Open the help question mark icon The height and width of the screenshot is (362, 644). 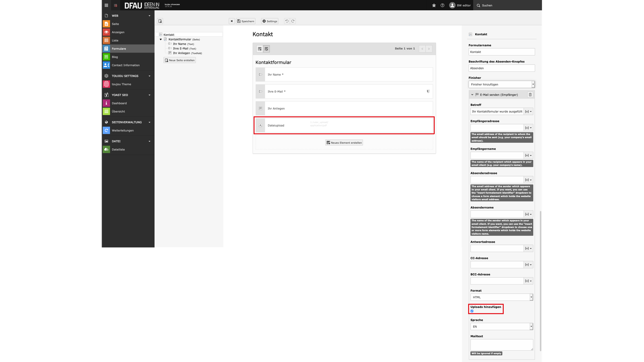click(x=442, y=5)
